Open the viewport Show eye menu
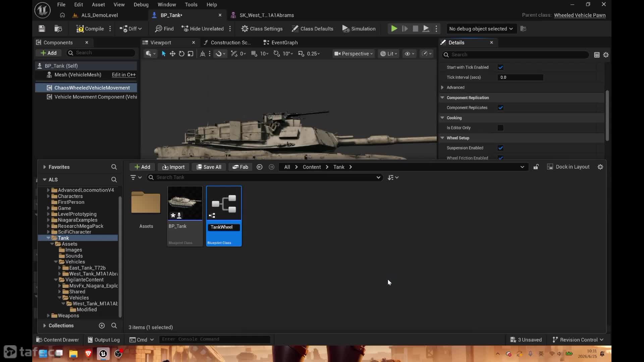The width and height of the screenshot is (644, 362). pos(410,54)
